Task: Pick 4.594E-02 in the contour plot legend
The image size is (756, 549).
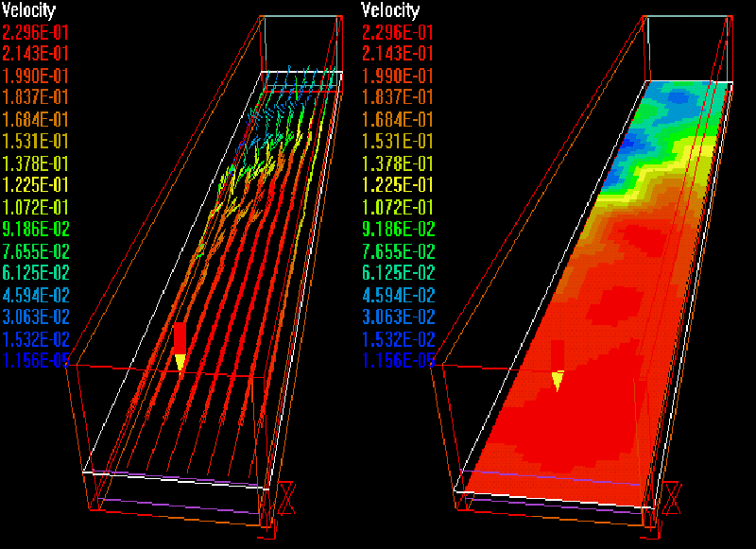Action: point(398,295)
